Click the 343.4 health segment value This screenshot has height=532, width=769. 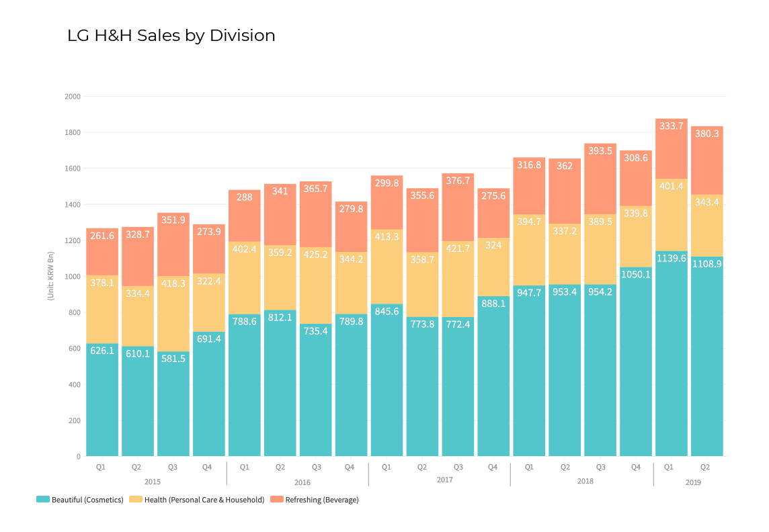[706, 202]
